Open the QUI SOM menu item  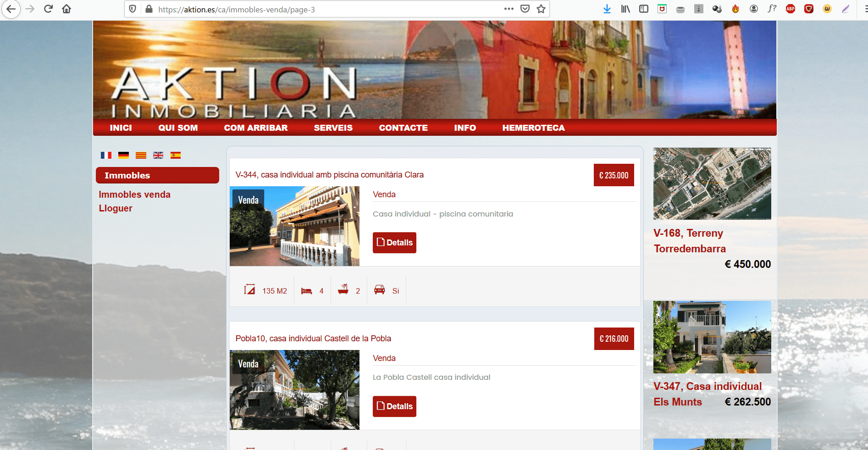point(178,128)
